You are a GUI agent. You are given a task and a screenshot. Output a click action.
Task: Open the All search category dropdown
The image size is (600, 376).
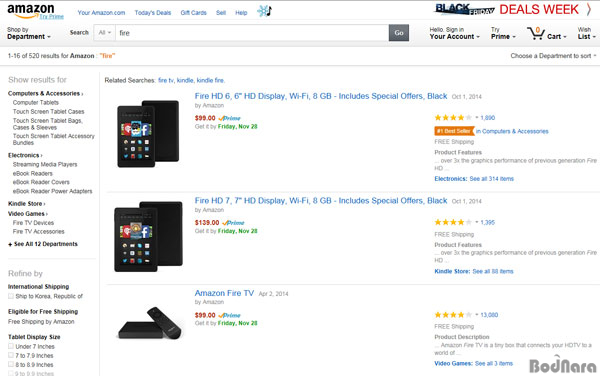coord(104,33)
